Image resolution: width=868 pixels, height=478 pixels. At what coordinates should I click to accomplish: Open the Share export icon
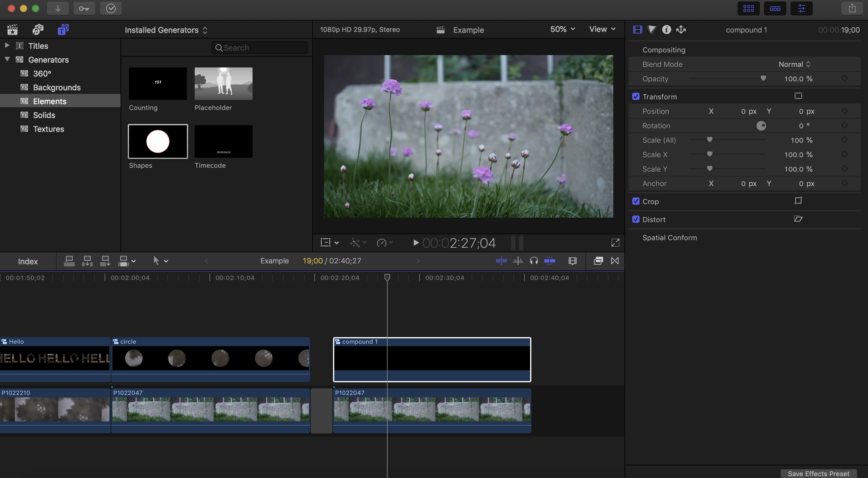(852, 8)
